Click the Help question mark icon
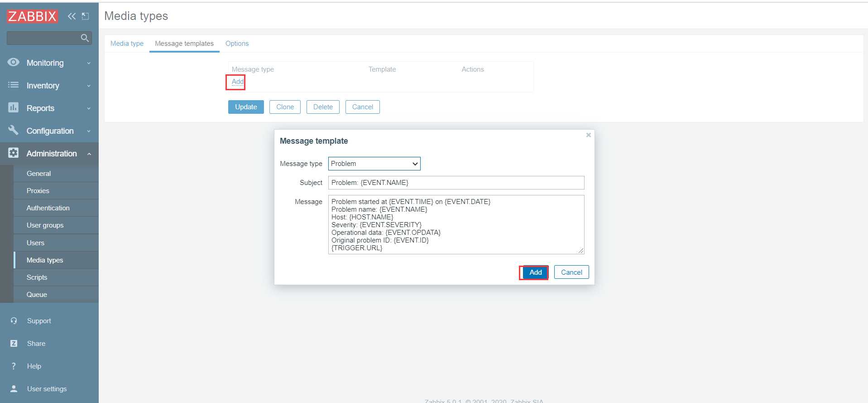 tap(14, 366)
